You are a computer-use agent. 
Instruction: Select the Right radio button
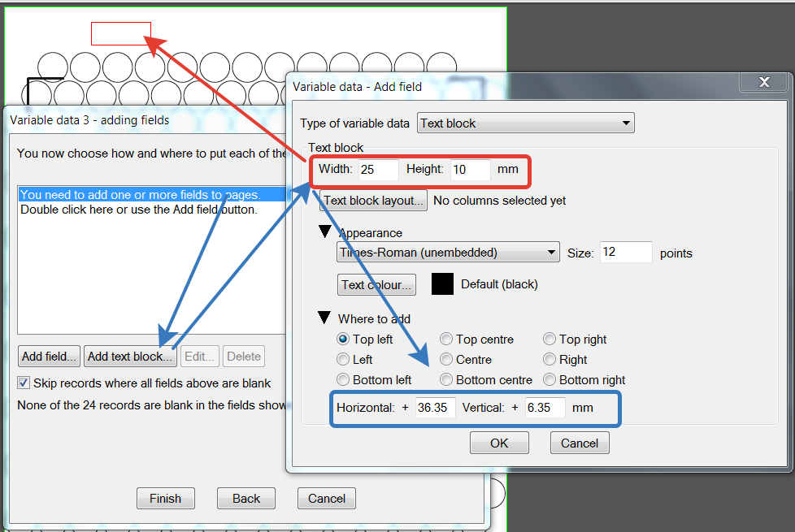tap(550, 359)
